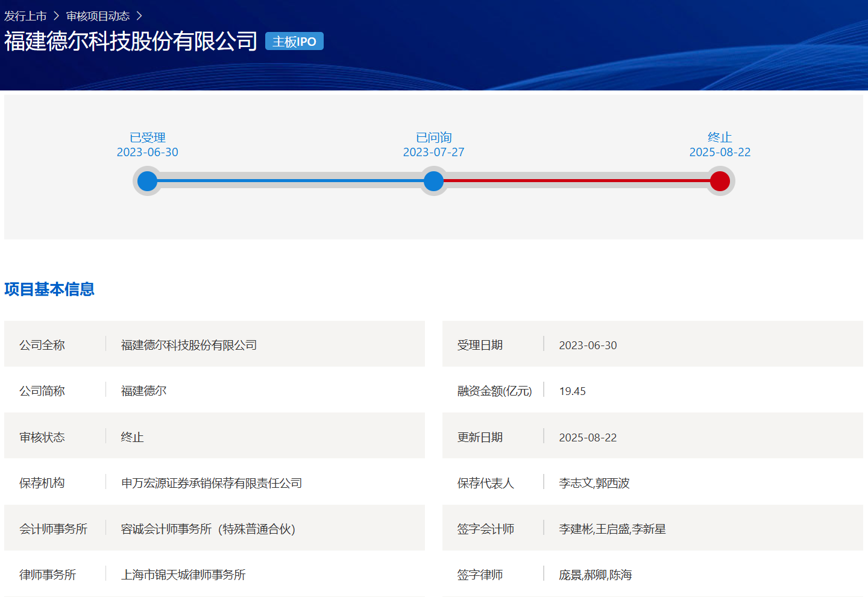Click the breadcrumb separator chevron after 发行上市
Viewport: 868px width, 597px height.
tap(57, 16)
